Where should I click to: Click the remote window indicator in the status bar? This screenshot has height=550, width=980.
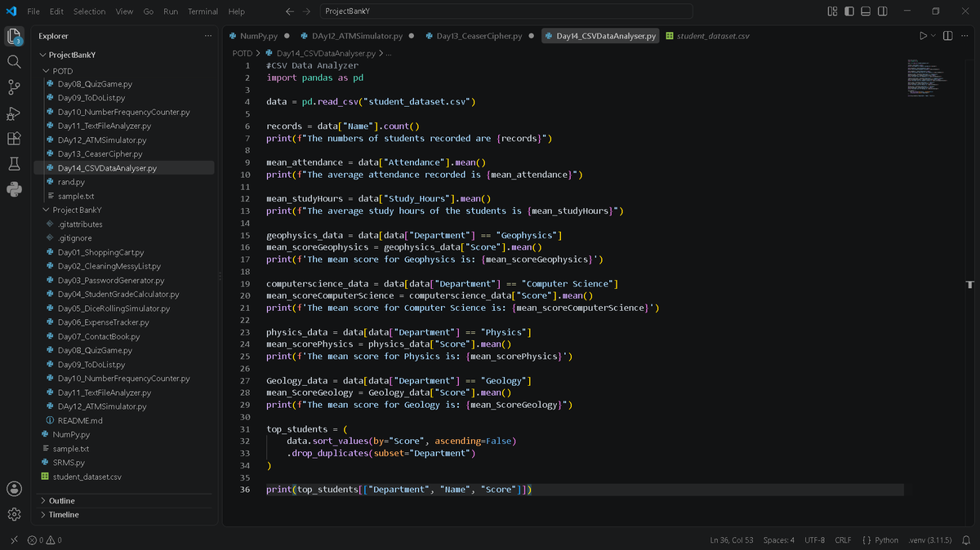click(x=14, y=540)
